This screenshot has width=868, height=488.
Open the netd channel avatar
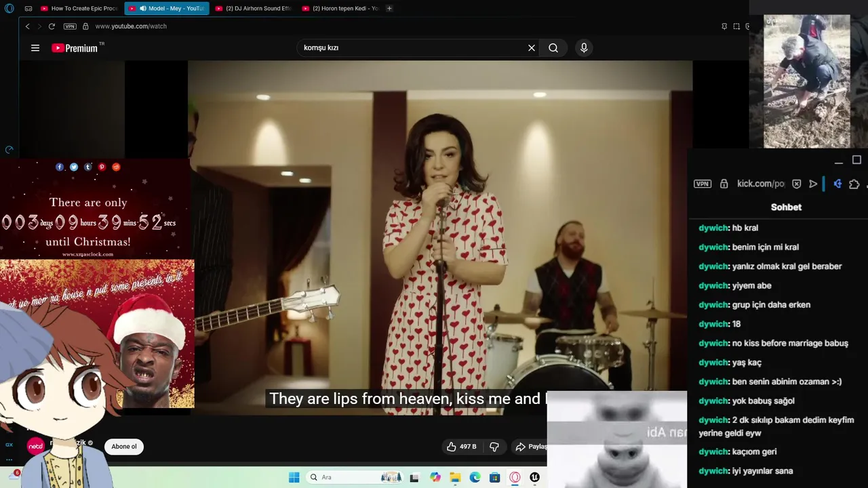coord(35,446)
